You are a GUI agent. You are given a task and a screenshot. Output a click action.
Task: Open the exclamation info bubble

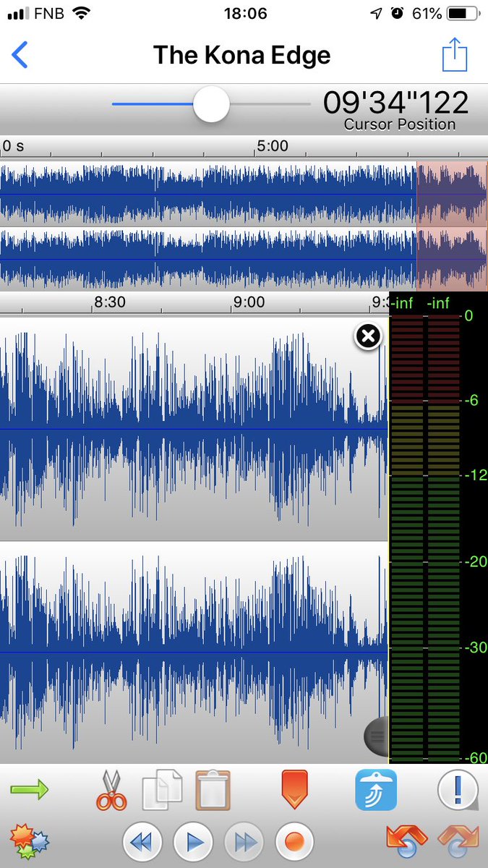tap(458, 789)
